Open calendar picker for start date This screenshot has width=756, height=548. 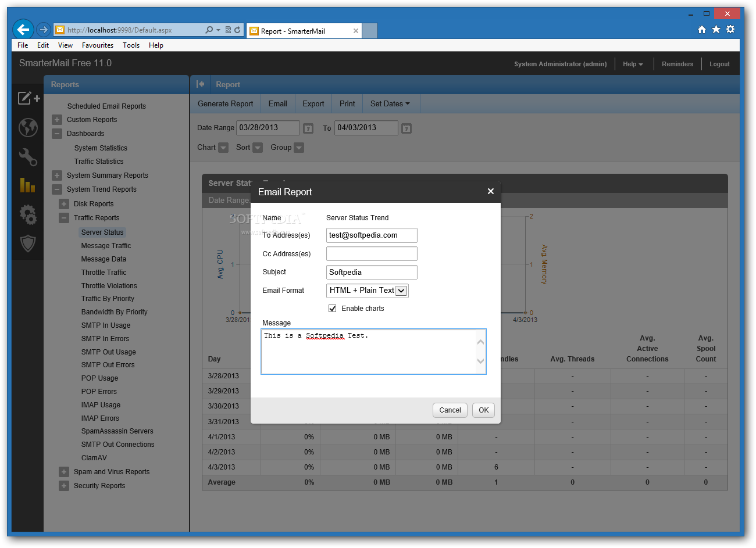tap(308, 128)
